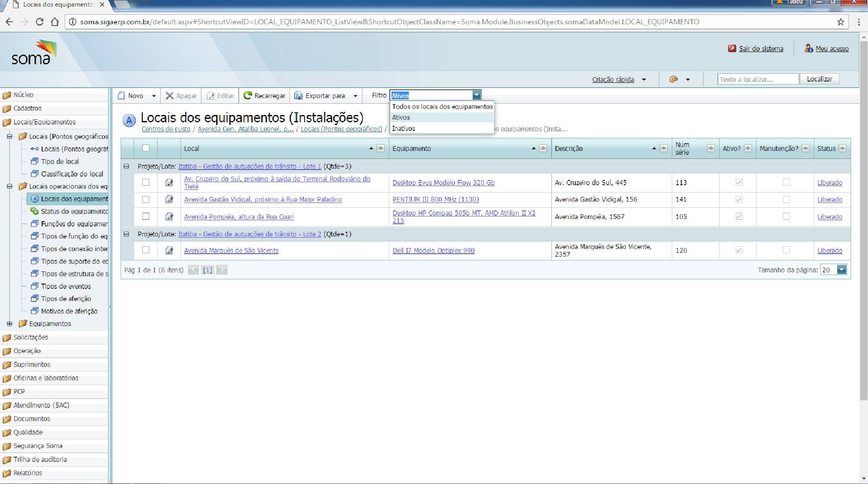Viewport: 868px width, 484px height.
Task: Open the page size dropdown
Action: tap(842, 270)
